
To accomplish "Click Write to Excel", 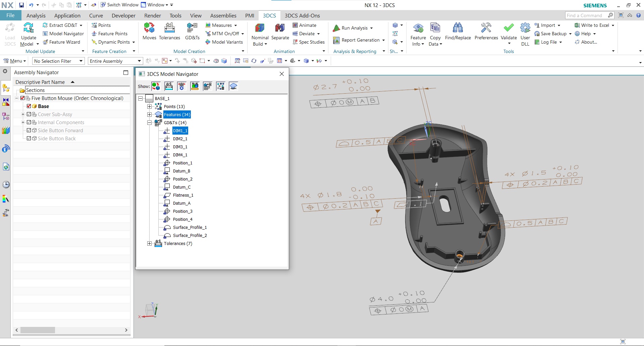I will click(594, 25).
